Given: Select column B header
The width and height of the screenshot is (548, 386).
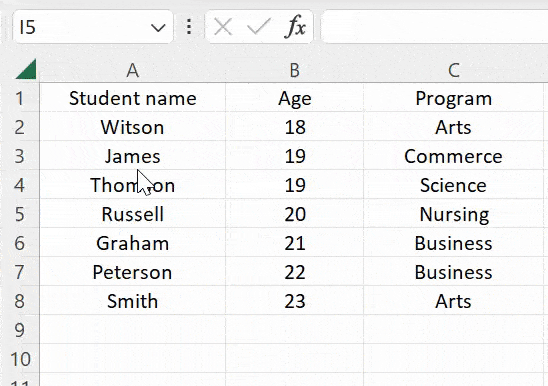Looking at the screenshot, I should pos(295,70).
